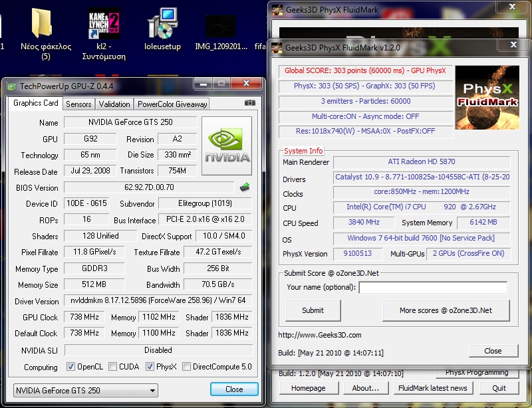Click the GPU-Z title bar icon
This screenshot has height=408, width=532.
click(x=12, y=86)
